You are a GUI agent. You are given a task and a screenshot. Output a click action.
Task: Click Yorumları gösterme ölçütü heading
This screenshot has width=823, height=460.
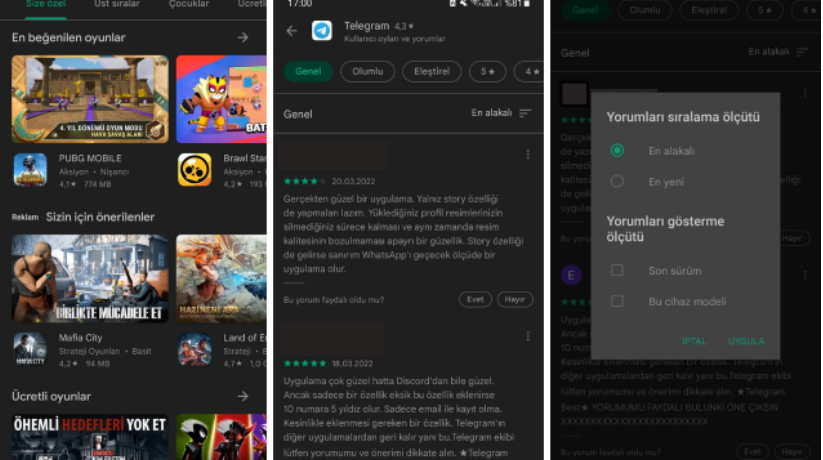coord(666,229)
